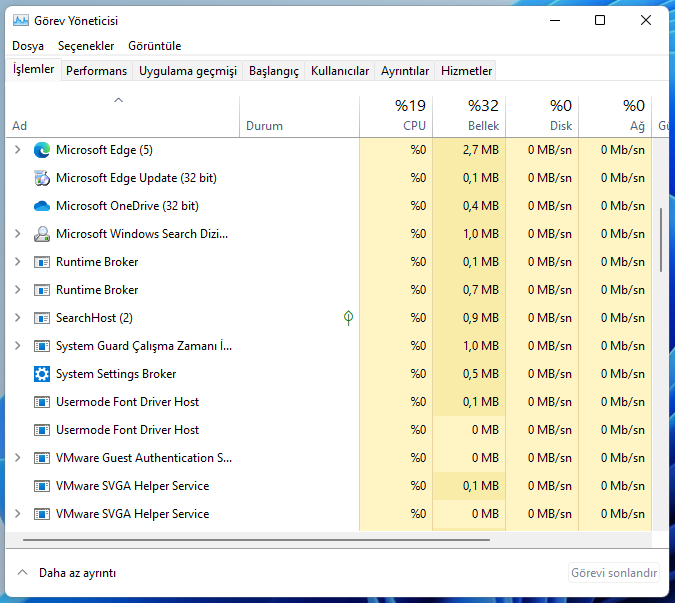Select the System Settings Broker row name

[116, 374]
